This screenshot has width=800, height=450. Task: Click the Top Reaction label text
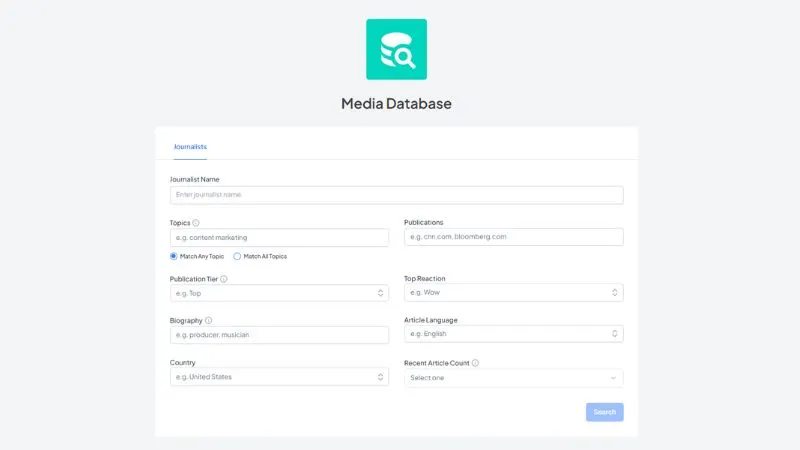tap(424, 279)
